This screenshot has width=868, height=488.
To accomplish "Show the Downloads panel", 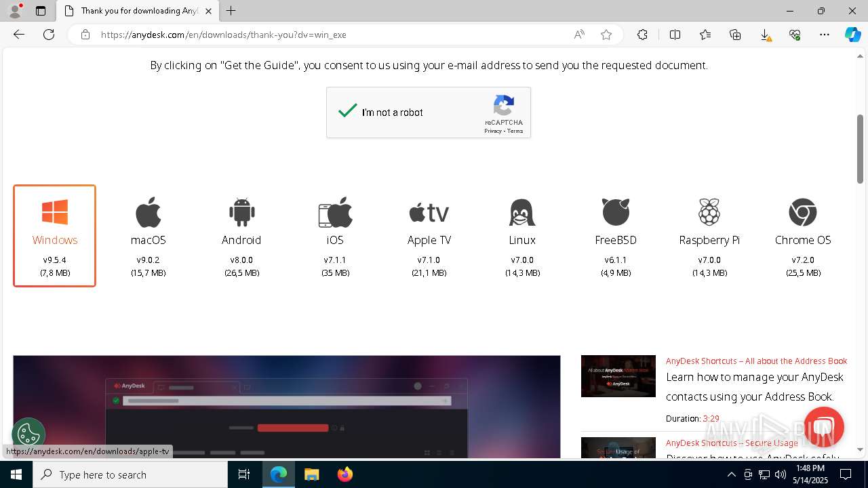I will pos(765,35).
